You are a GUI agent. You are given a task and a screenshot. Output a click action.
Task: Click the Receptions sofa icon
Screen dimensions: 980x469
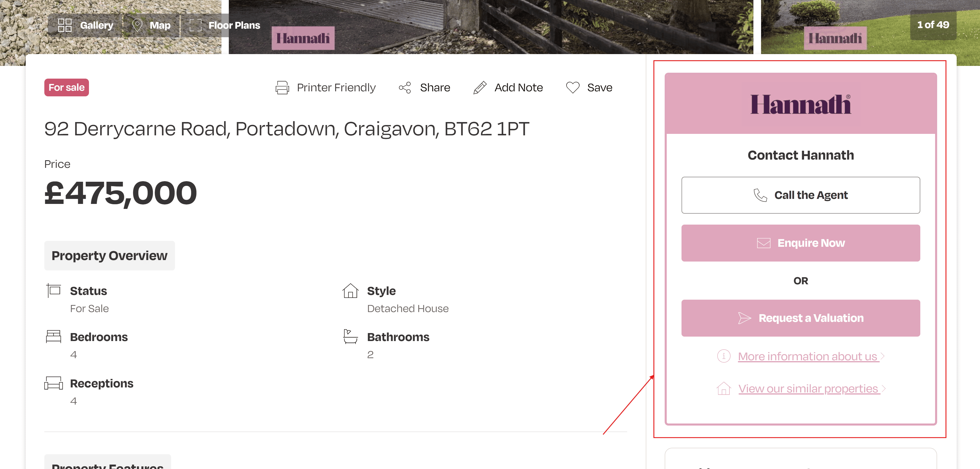53,383
